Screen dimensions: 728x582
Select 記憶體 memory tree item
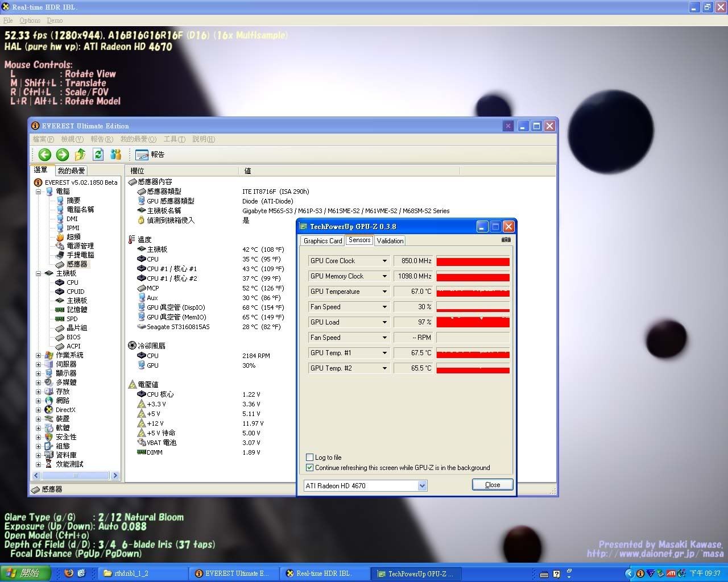77,310
